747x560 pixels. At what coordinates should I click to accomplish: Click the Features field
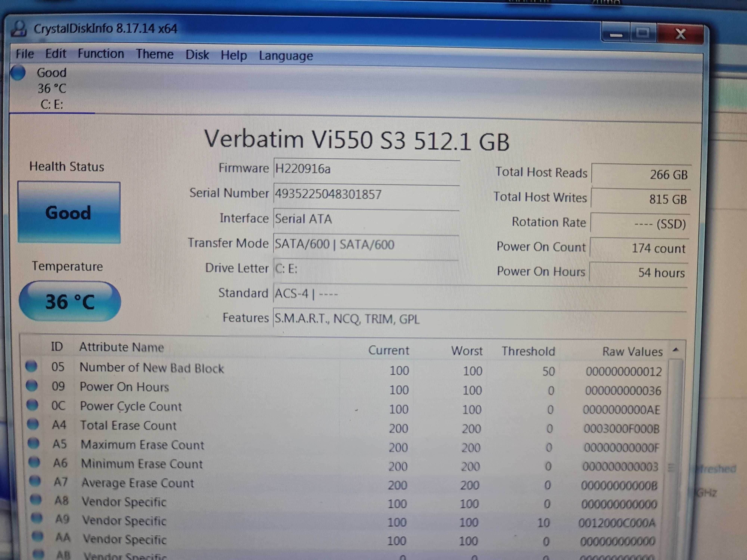[480, 319]
